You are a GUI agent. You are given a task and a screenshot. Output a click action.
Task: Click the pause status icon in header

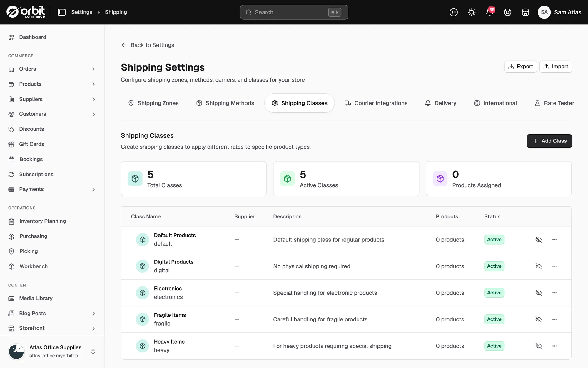454,12
